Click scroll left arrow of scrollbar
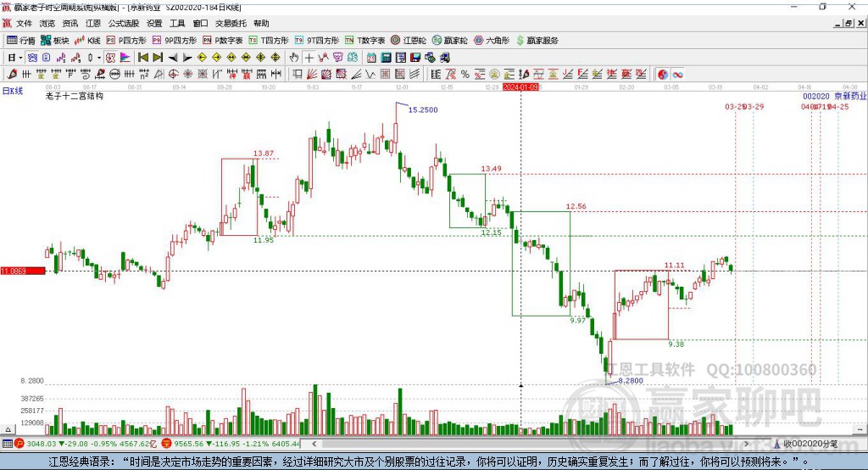Viewport: 868px width, 470px height. point(314,444)
